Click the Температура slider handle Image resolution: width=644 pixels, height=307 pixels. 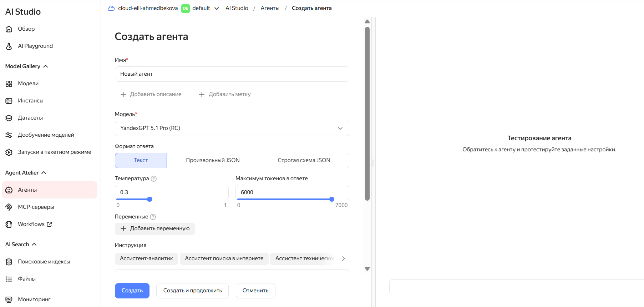coord(150,199)
